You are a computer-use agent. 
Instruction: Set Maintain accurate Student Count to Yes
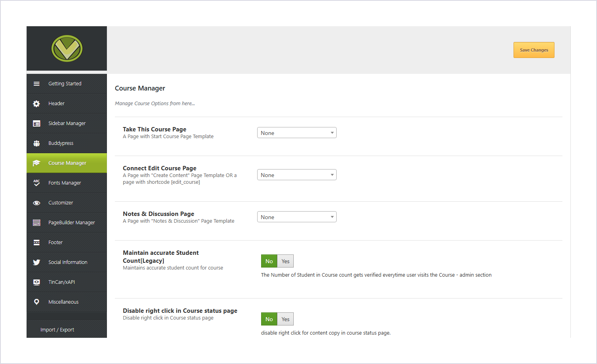[285, 261]
